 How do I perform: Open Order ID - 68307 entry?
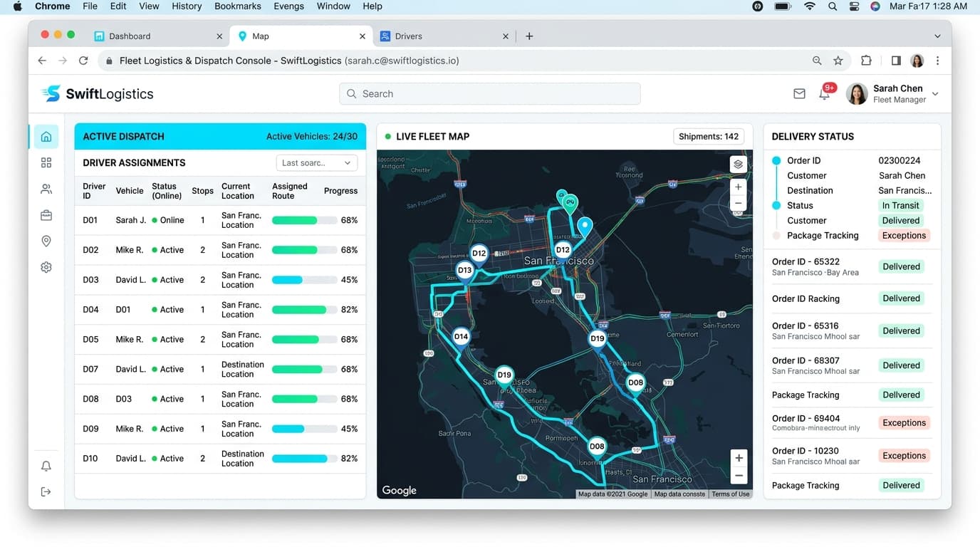point(852,365)
